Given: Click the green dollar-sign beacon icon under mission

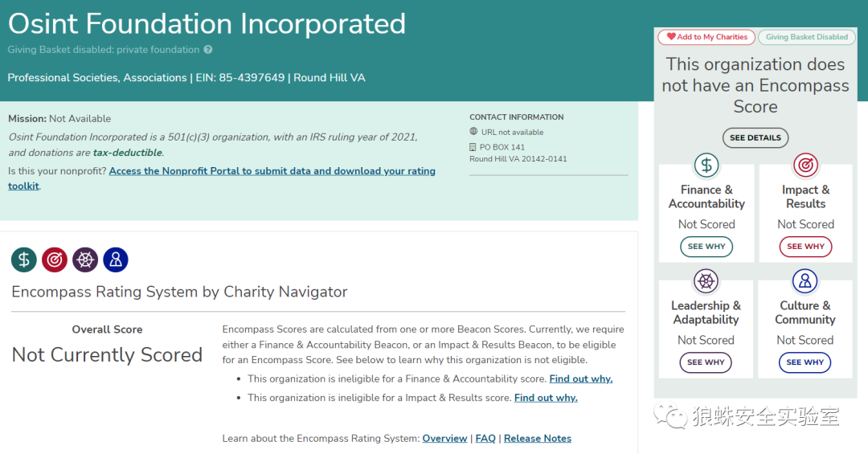Looking at the screenshot, I should click(x=24, y=260).
